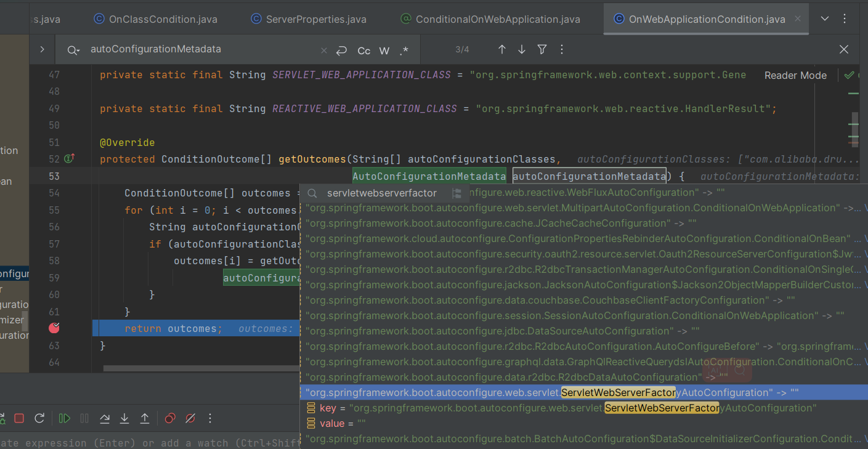The image size is (868, 449).
Task: Open search history dropdown magnifier
Action: click(73, 51)
